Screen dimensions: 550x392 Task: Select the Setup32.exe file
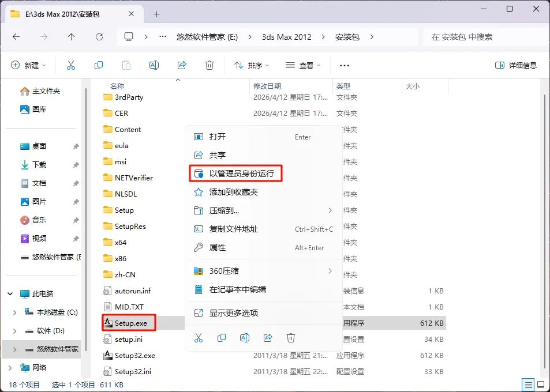[x=129, y=355]
